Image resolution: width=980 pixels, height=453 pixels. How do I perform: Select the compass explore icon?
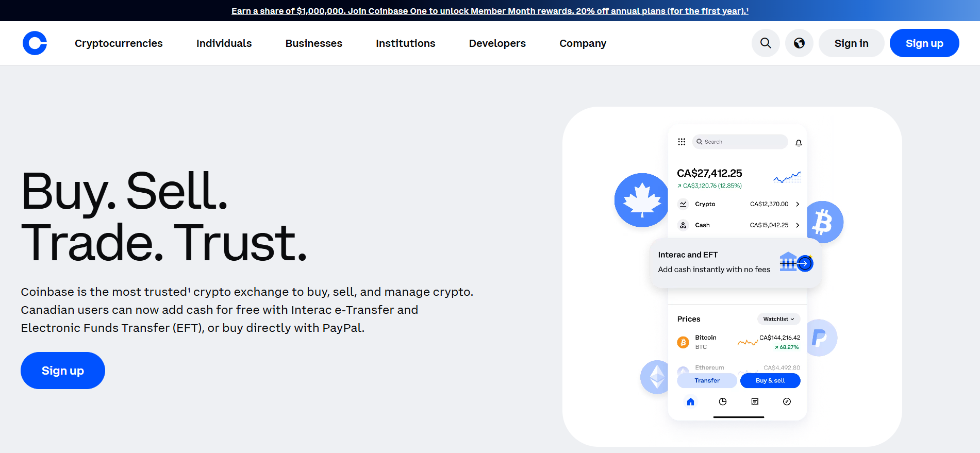[787, 401]
